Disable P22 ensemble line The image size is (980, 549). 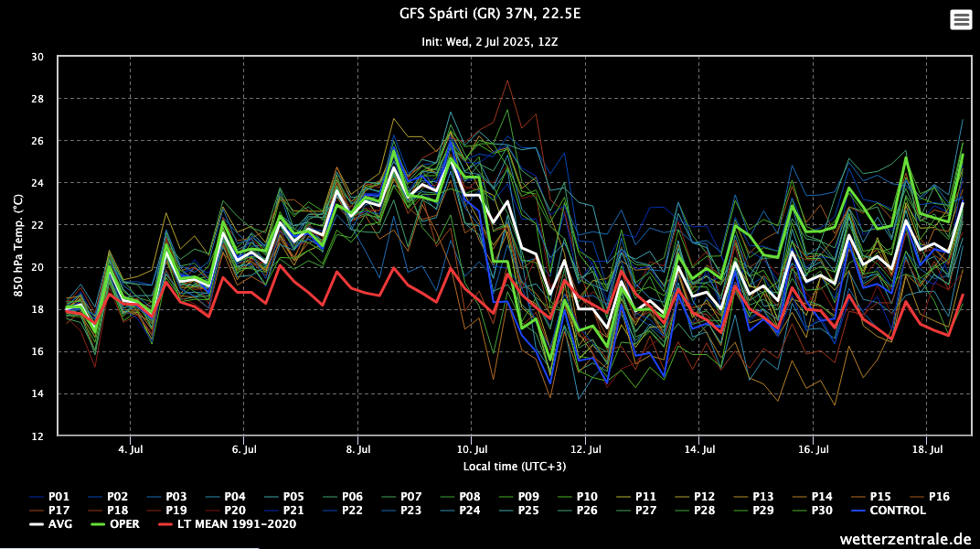[353, 510]
